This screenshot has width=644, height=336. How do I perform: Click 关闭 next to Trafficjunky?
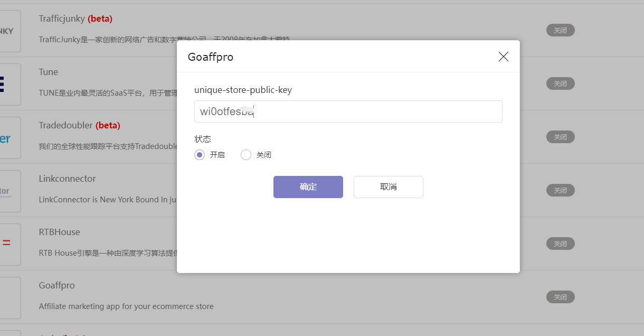[560, 30]
